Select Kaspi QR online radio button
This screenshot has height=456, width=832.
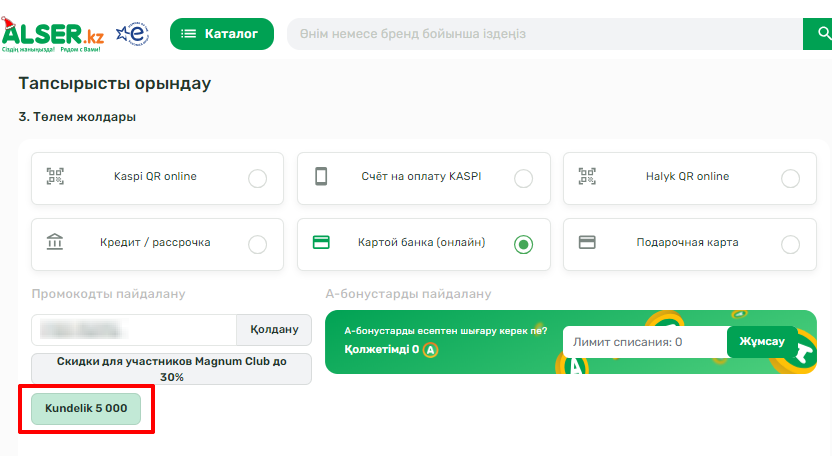coord(257,179)
